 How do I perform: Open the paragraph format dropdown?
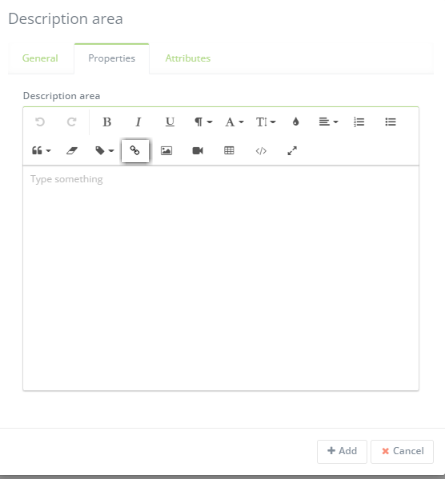click(203, 122)
